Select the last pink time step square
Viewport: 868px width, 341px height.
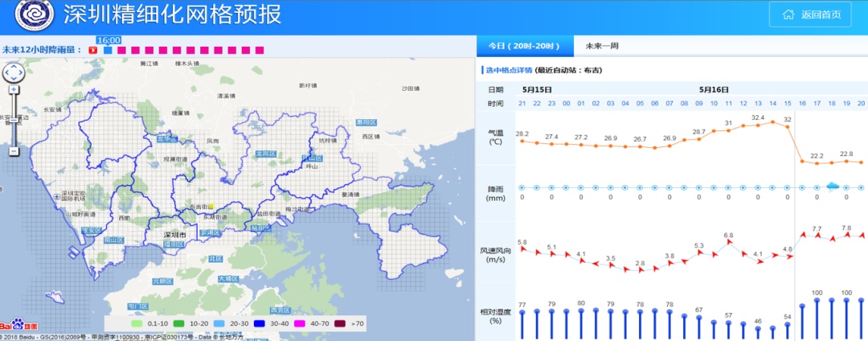(260, 50)
